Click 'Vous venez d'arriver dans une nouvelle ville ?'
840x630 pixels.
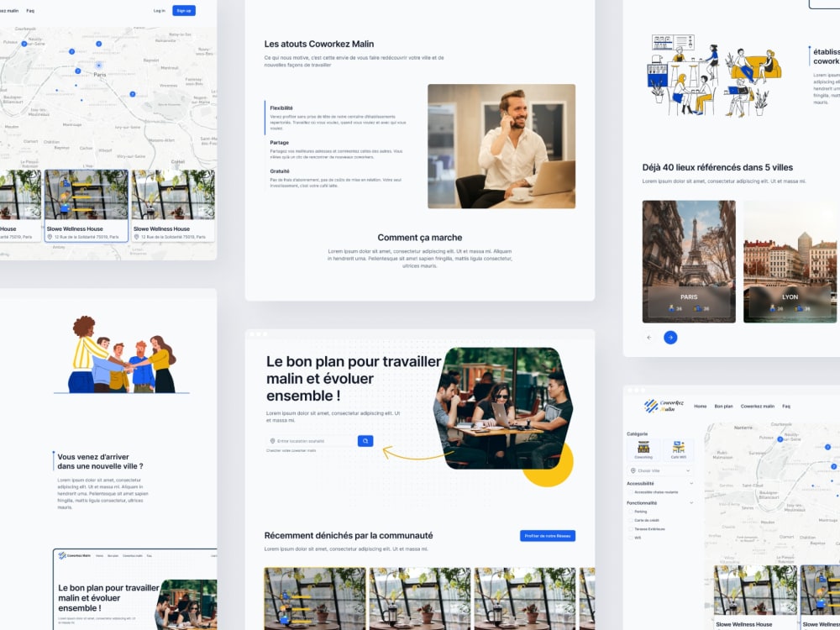coord(100,461)
